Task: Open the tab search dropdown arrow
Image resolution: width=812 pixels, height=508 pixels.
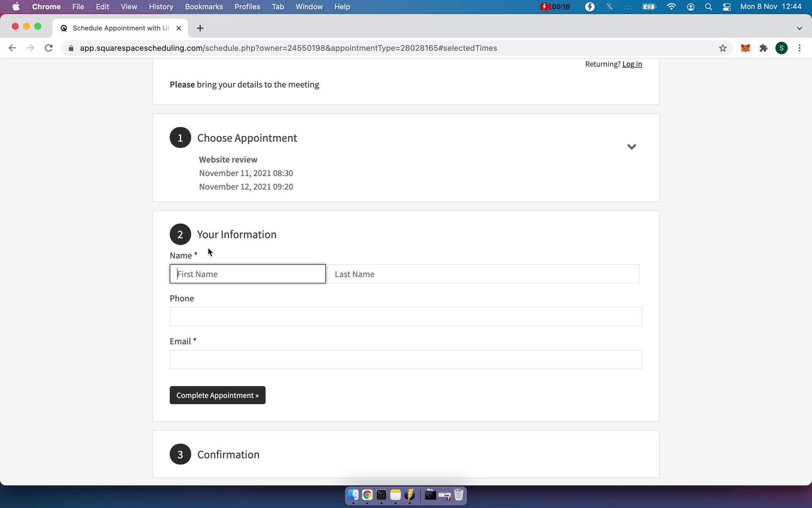Action: pyautogui.click(x=799, y=28)
